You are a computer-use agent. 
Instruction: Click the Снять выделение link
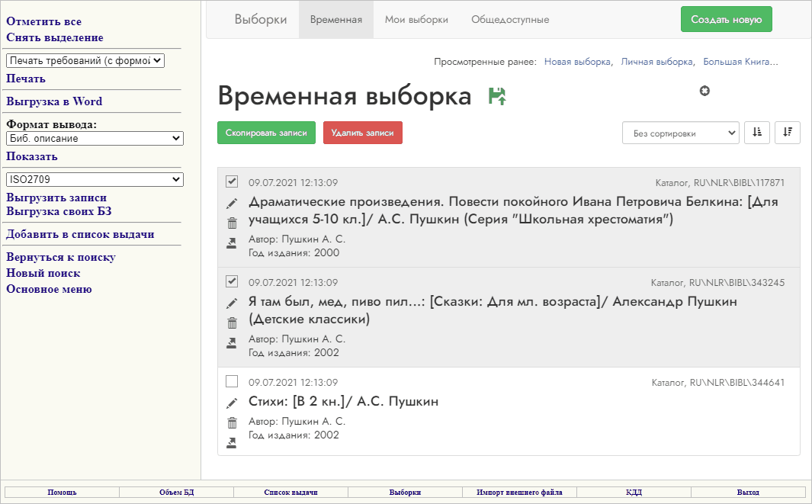pos(55,38)
